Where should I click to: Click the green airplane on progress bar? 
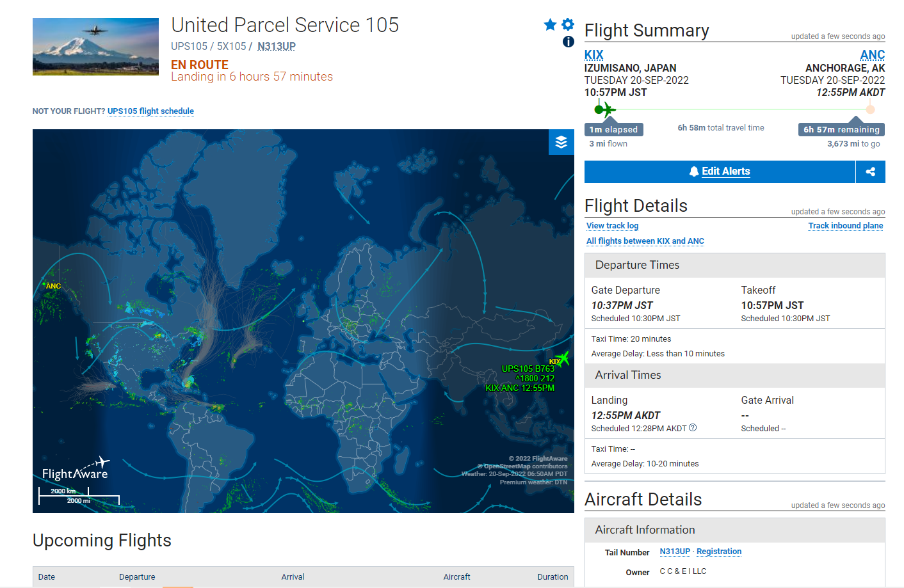pos(604,109)
